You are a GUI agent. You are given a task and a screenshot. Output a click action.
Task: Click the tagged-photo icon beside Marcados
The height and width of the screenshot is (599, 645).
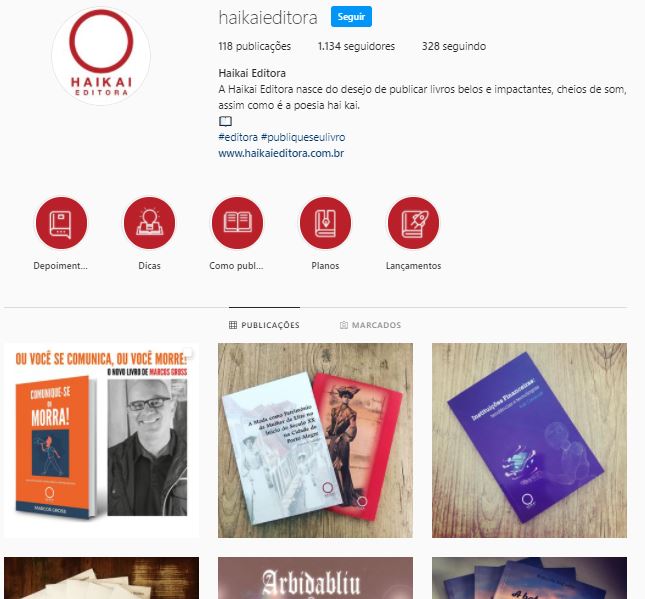coord(344,325)
